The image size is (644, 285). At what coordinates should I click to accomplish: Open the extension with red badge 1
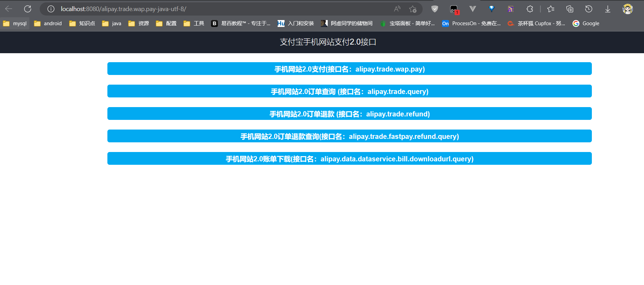[454, 9]
